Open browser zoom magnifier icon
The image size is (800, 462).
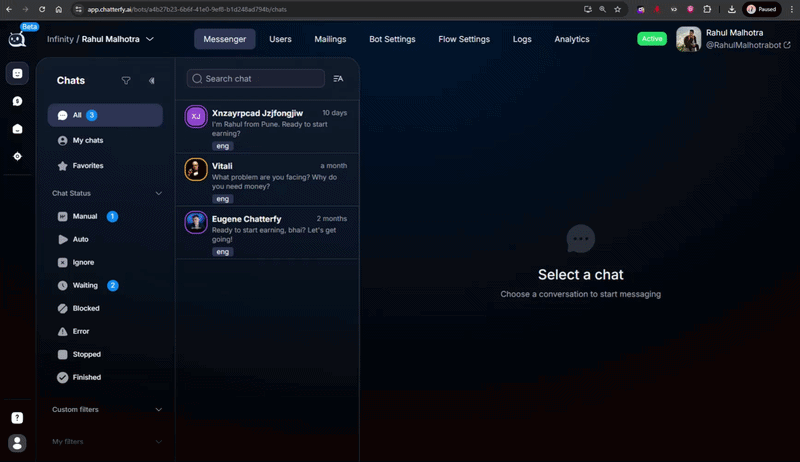coord(603,9)
